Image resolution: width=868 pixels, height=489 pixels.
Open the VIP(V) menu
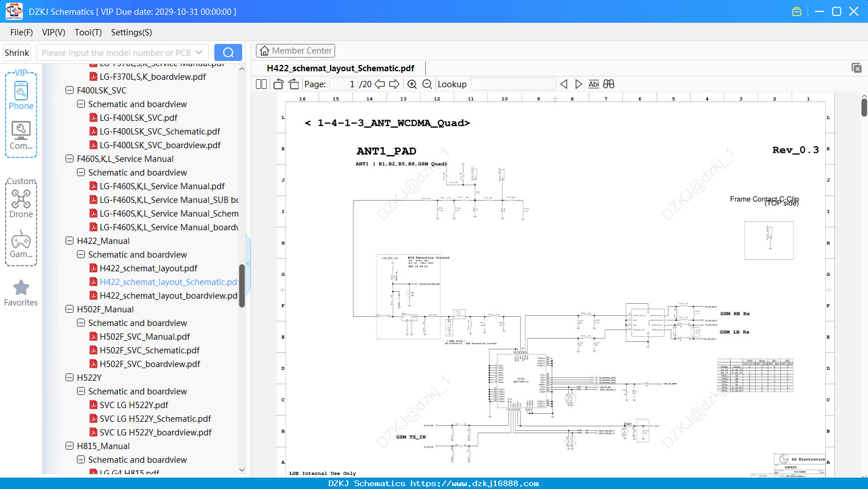54,32
